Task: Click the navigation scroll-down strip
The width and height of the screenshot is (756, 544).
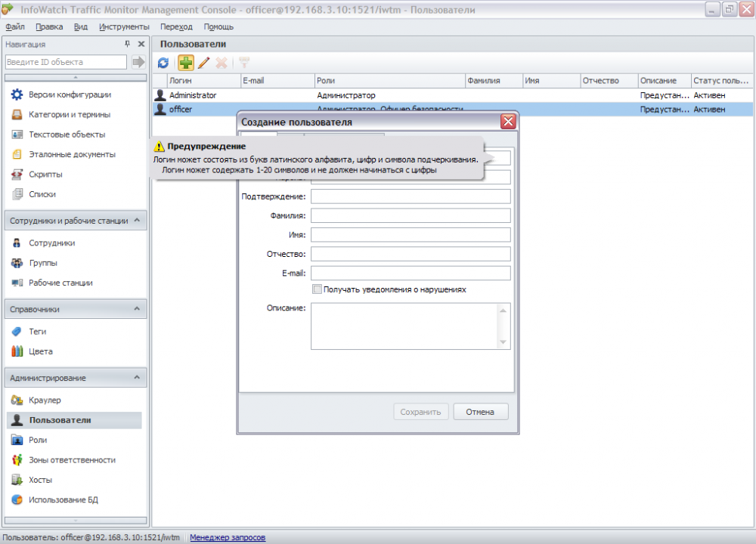Action: 76,521
